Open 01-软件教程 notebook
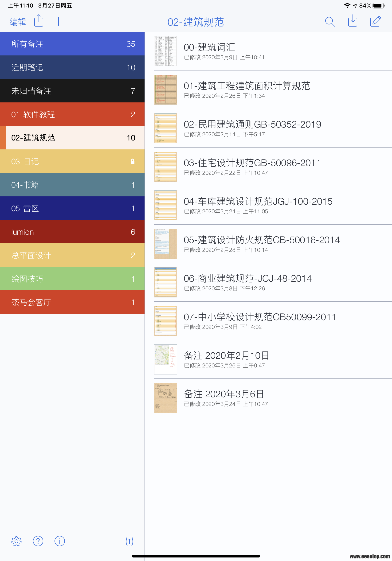The height and width of the screenshot is (561, 392). [72, 114]
